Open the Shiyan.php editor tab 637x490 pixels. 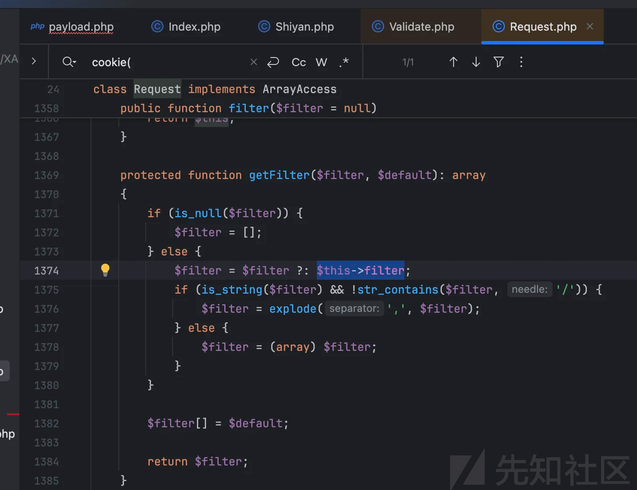[296, 27]
